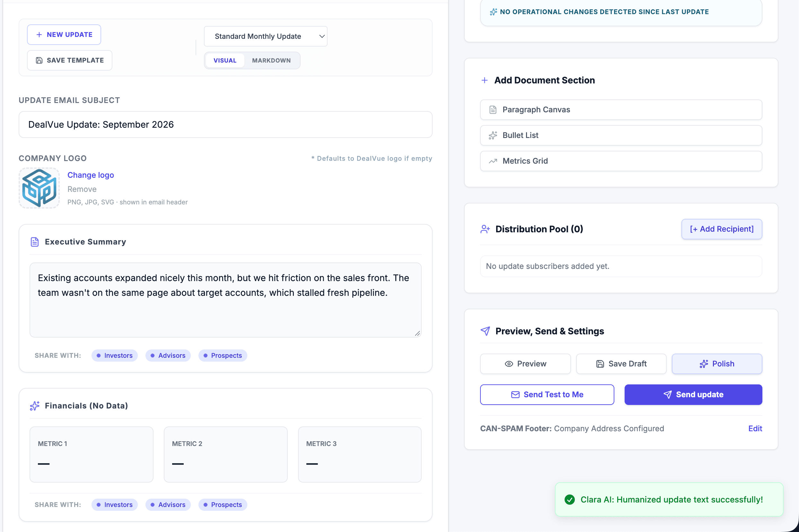799x532 pixels.
Task: Click the Send update button
Action: [693, 395]
